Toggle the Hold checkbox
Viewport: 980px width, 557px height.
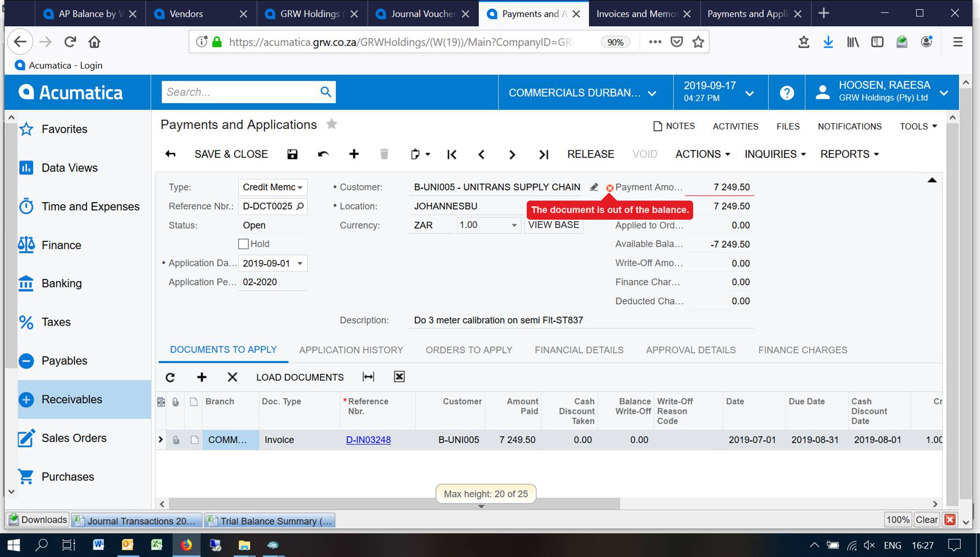pos(244,244)
